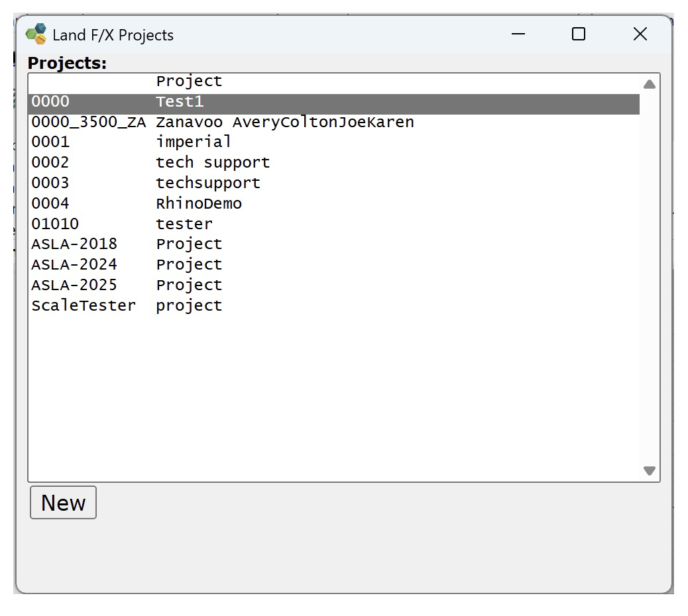Click the scrollbar up arrow
Image resolution: width=688 pixels, height=616 pixels.
tap(650, 83)
